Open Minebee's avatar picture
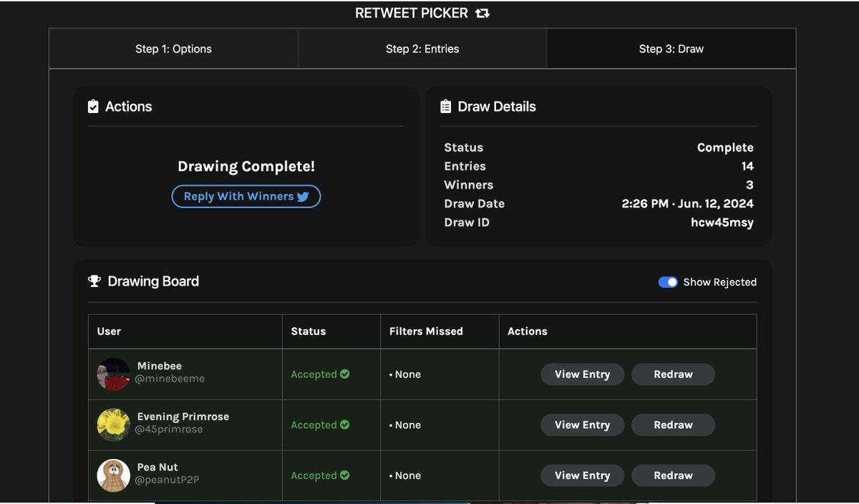Screen dimensions: 859x504 click(x=114, y=374)
